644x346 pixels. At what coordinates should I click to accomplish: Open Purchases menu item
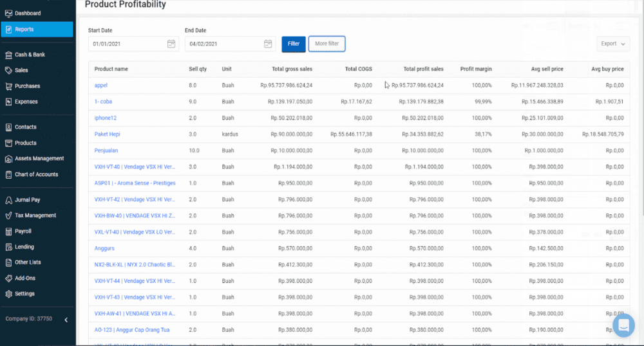click(x=28, y=86)
